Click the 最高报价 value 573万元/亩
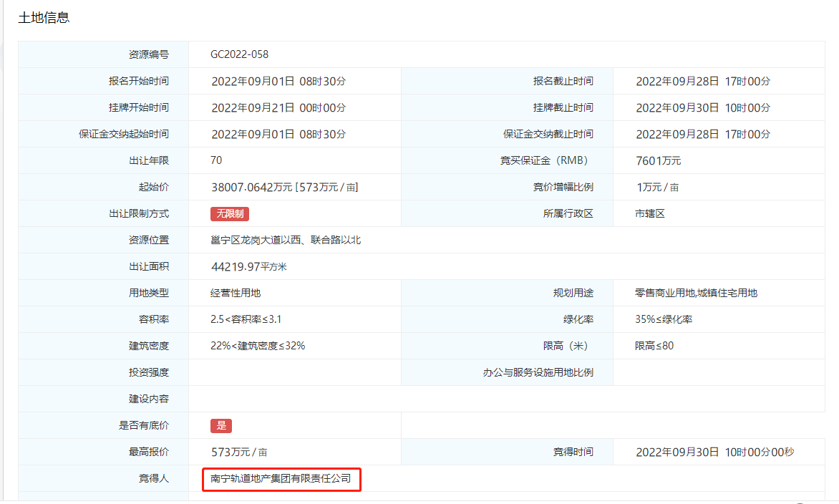 [239, 452]
